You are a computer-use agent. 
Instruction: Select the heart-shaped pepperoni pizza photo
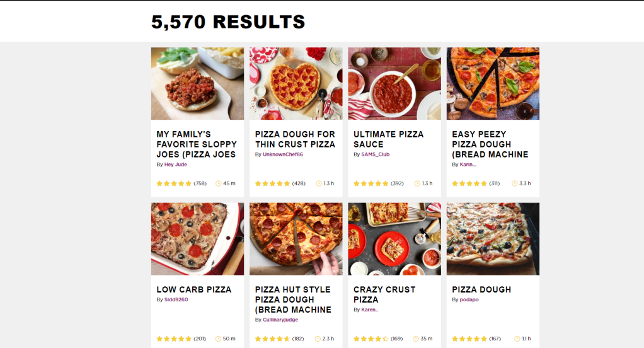(296, 83)
